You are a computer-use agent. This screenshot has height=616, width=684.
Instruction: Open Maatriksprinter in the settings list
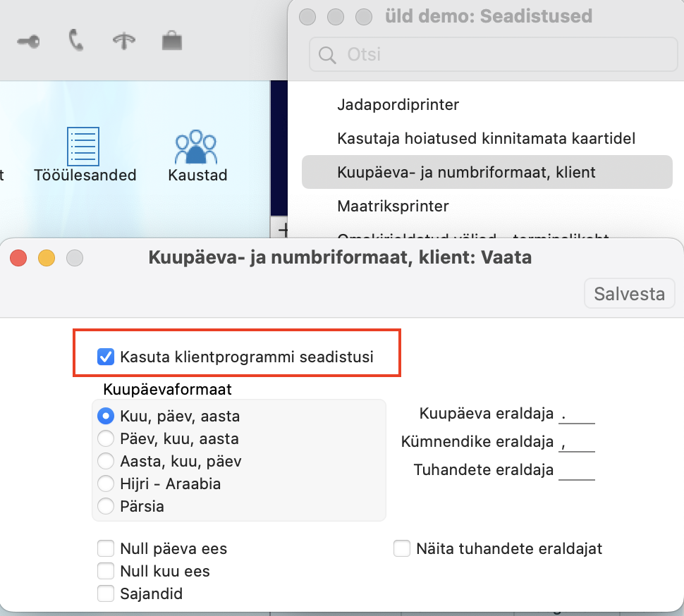click(393, 207)
